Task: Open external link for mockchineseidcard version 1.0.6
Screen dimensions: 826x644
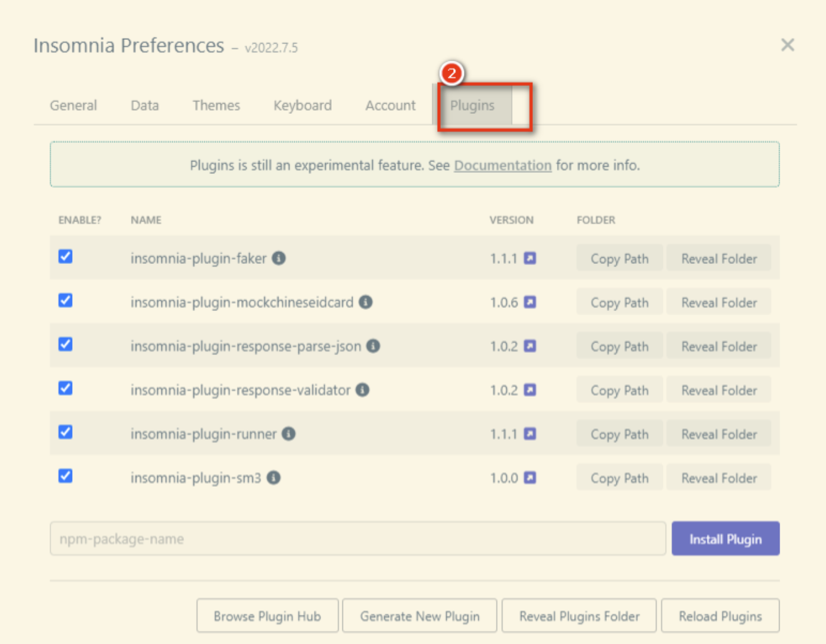Action: point(530,302)
